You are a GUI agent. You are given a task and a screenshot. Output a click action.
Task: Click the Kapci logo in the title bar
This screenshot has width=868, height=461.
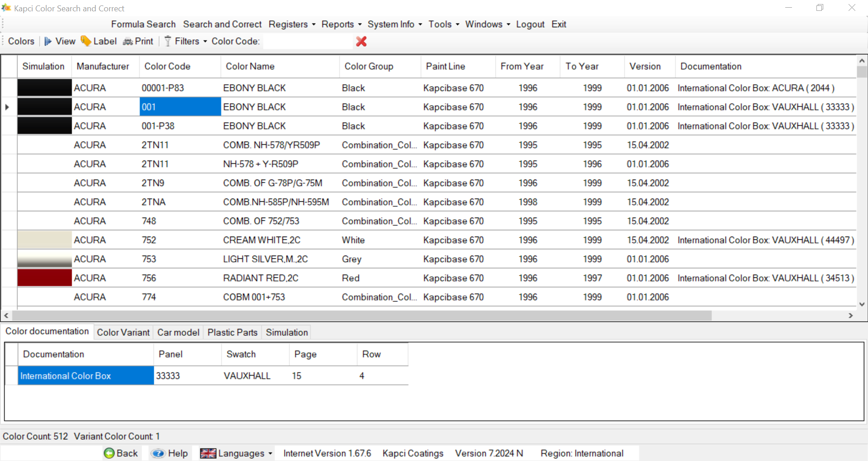(x=6, y=8)
